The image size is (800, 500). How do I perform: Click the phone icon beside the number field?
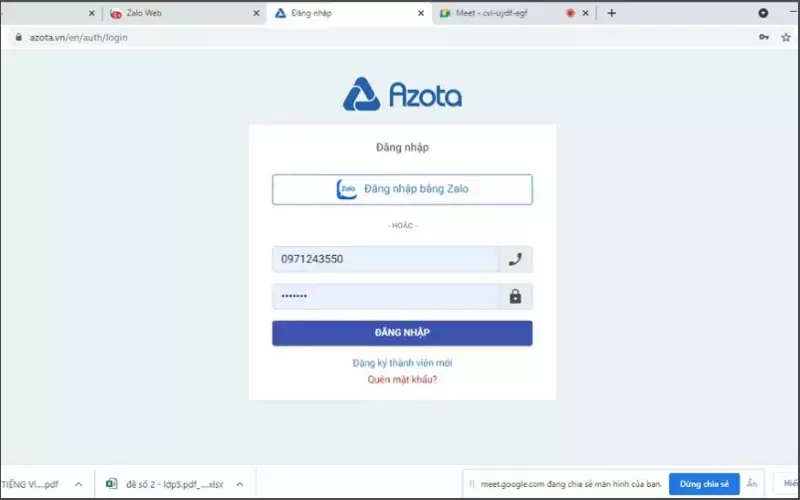(515, 259)
